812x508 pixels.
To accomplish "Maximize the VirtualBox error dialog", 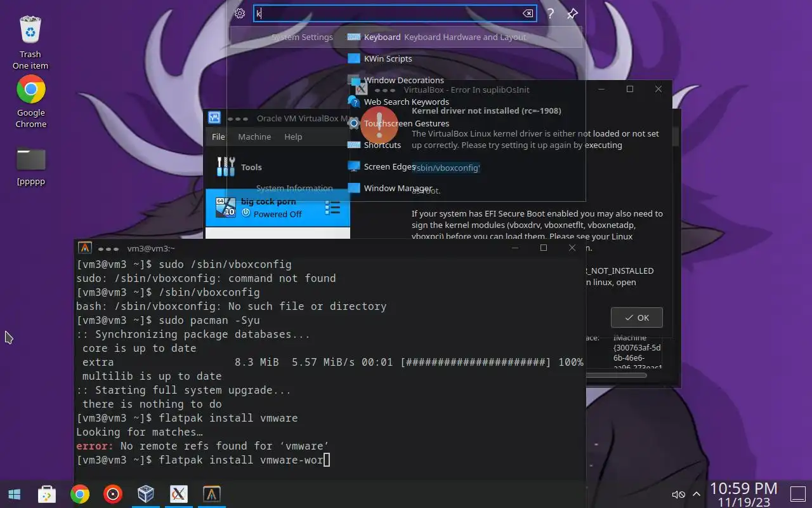I will click(630, 90).
